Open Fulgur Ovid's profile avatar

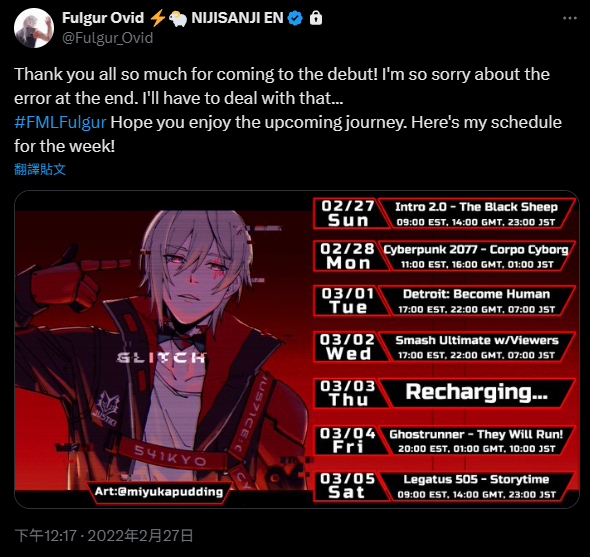click(34, 28)
